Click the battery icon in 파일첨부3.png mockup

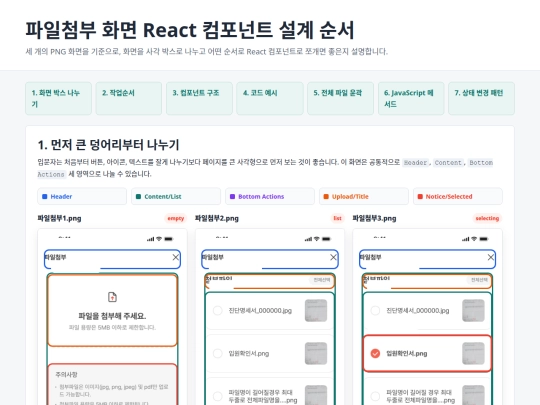(484, 239)
